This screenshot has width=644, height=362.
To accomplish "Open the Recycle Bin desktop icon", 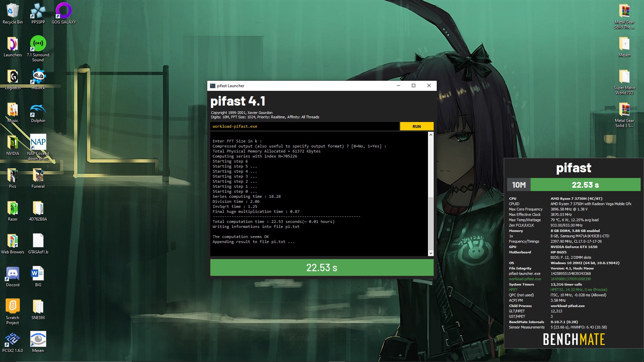I will click(12, 13).
